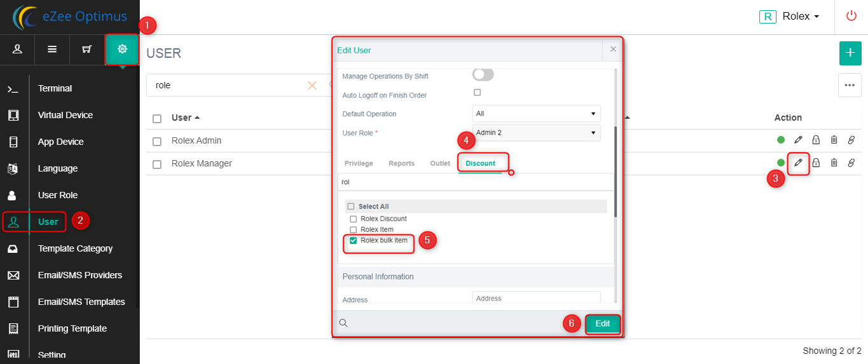Viewport: 868px width, 364px height.
Task: Click link chain icon for Rolex Admin
Action: click(851, 140)
